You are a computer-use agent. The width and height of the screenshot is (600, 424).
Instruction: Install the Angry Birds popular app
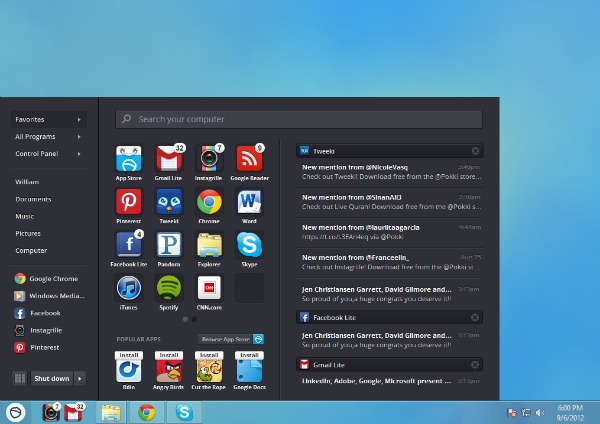click(x=169, y=355)
